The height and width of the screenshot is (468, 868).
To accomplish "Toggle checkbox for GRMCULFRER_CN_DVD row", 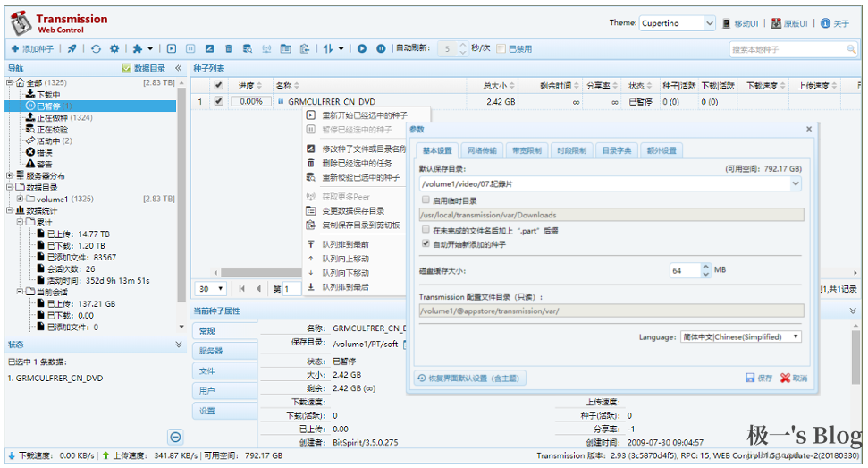I will tap(219, 101).
